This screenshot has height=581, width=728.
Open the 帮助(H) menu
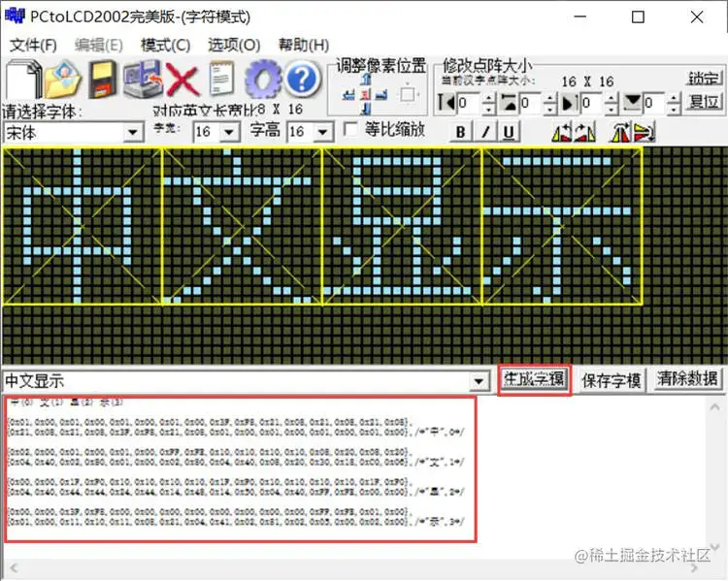303,45
